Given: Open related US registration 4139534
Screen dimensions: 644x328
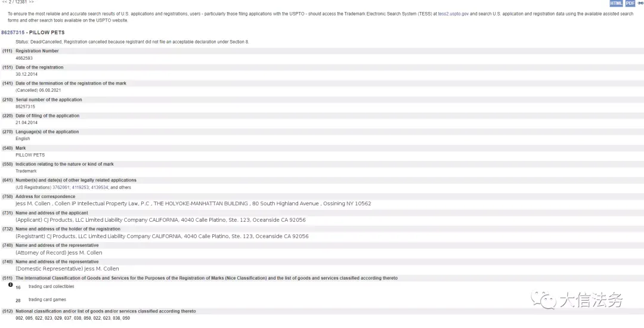Looking at the screenshot, I should [100, 188].
